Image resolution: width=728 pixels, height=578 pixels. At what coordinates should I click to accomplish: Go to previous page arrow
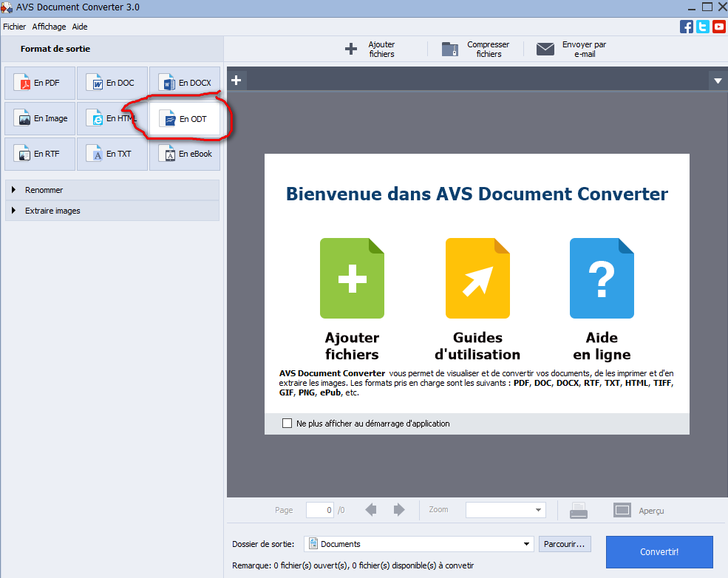371,510
